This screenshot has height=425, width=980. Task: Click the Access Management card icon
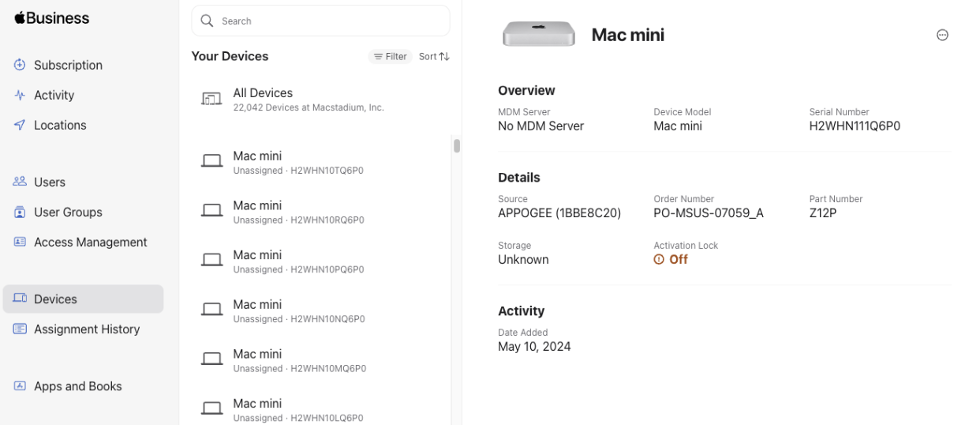click(x=20, y=242)
